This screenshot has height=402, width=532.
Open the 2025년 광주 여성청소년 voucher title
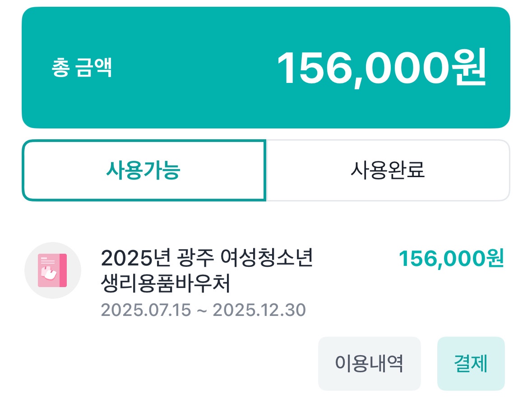tap(207, 259)
